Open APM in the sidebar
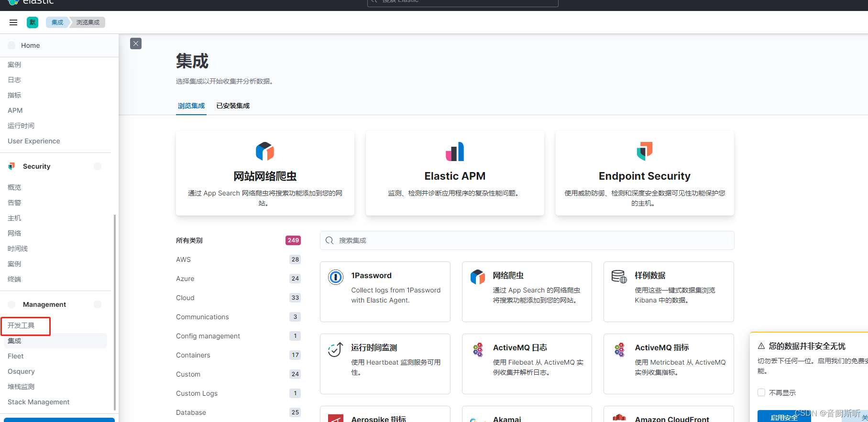868x422 pixels. (15, 110)
